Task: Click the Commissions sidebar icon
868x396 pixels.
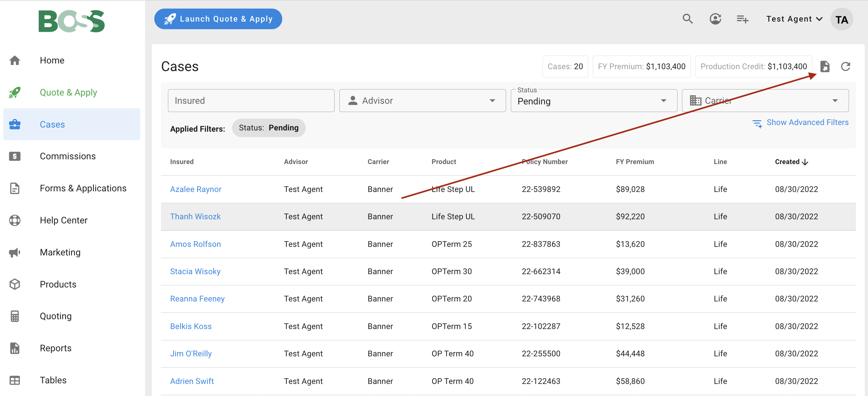Action: pyautogui.click(x=15, y=156)
